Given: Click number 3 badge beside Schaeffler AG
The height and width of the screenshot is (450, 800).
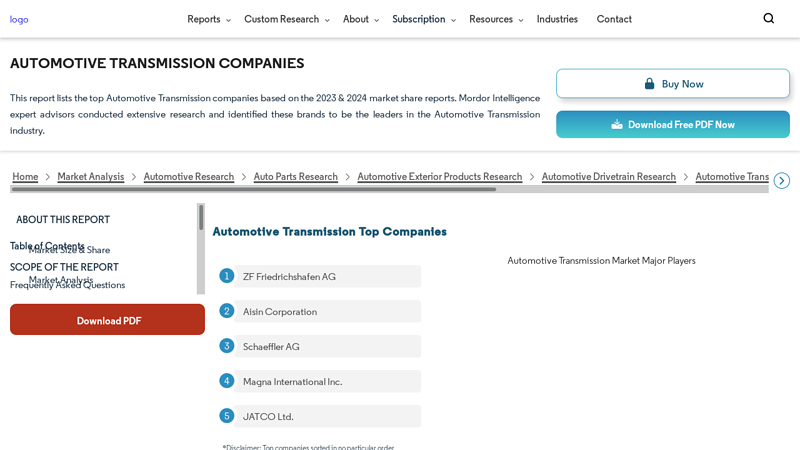Looking at the screenshot, I should (227, 346).
